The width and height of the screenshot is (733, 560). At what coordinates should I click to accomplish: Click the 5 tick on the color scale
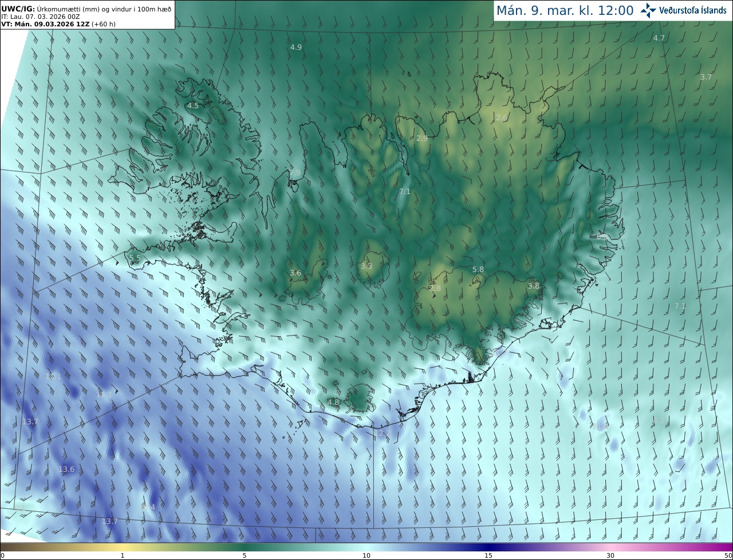tap(245, 555)
